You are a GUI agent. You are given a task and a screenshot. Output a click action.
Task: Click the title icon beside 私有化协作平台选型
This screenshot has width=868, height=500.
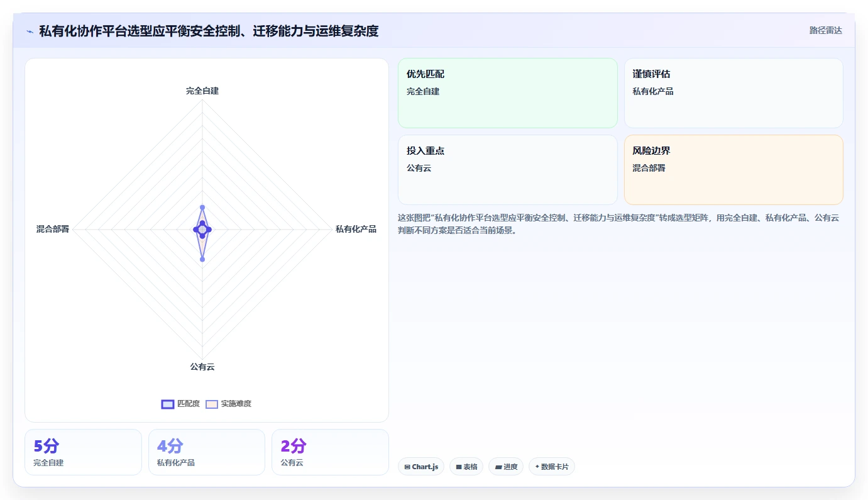30,31
